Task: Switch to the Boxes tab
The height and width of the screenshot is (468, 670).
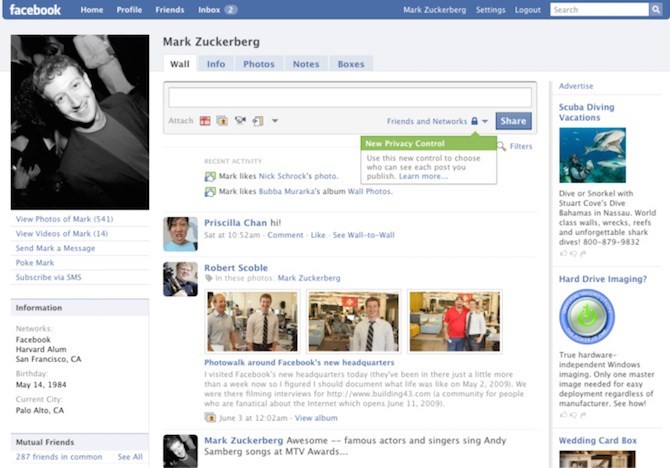Action: [351, 64]
